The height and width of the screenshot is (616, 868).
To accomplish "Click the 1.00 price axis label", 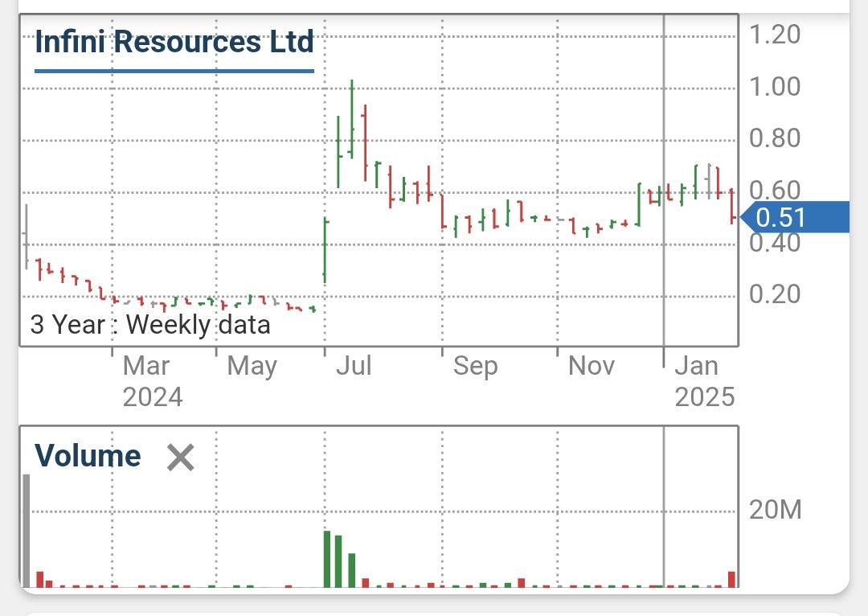I will (x=775, y=87).
